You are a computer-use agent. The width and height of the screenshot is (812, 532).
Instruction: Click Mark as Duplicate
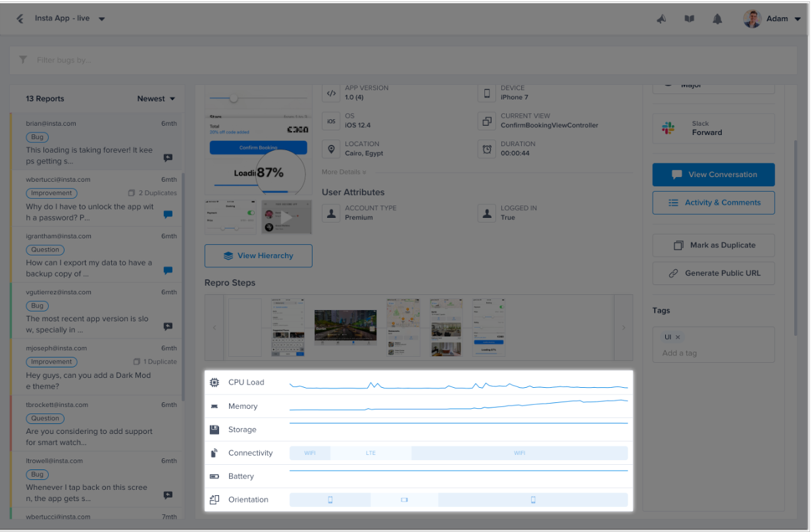(x=713, y=245)
